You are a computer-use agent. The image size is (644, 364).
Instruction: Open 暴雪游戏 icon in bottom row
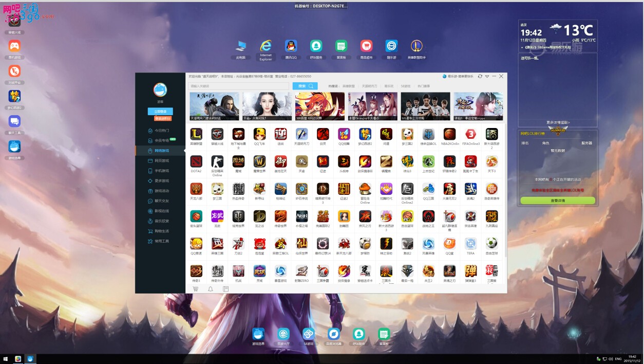[281, 270]
